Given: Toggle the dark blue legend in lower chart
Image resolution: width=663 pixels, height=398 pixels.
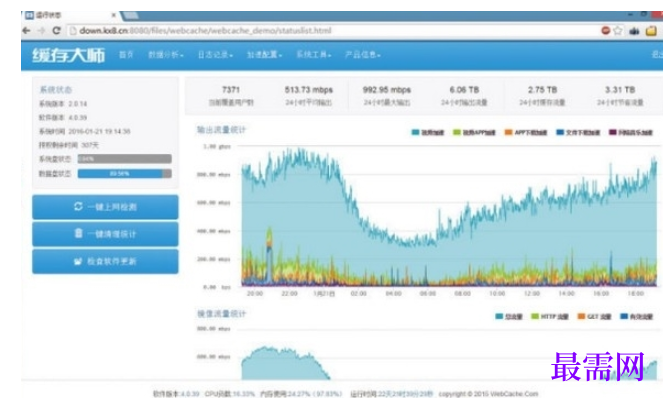Looking at the screenshot, I should (624, 316).
